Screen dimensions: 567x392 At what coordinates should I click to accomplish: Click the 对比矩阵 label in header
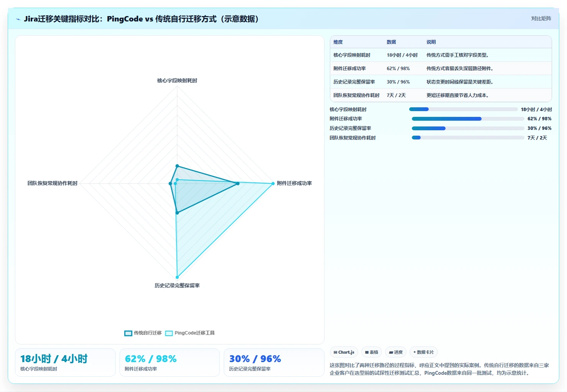click(x=541, y=18)
